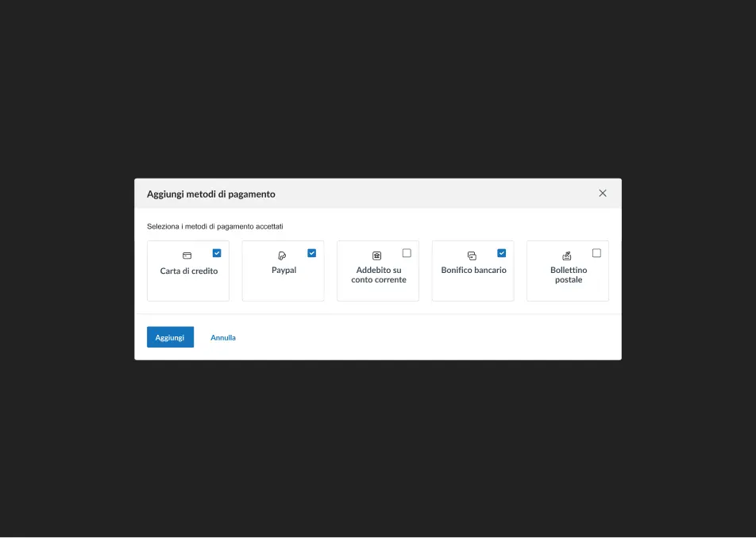Click the Bollettino postale icon

click(x=567, y=256)
